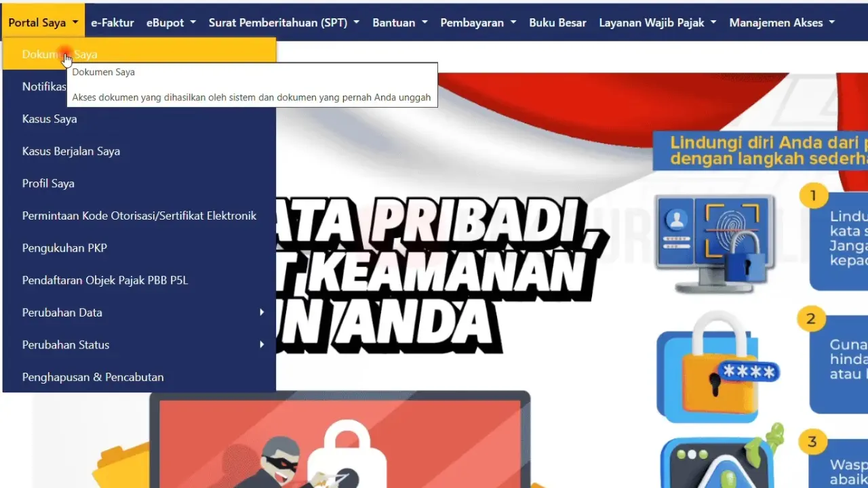
Task: Select Buku Besar in the top menu
Action: click(x=557, y=22)
